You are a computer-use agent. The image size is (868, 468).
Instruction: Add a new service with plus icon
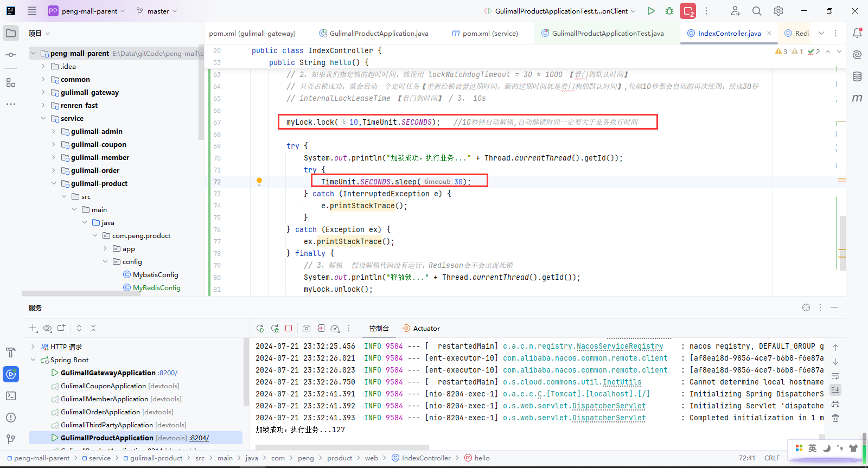pyautogui.click(x=33, y=328)
